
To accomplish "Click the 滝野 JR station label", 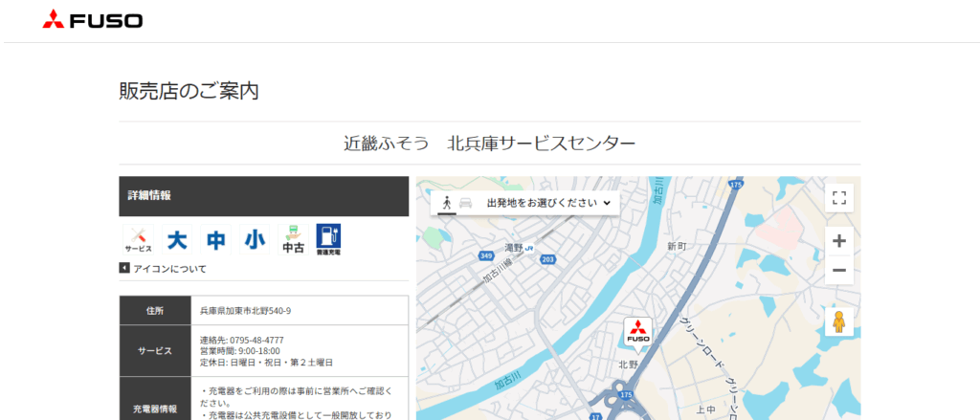I will [520, 248].
